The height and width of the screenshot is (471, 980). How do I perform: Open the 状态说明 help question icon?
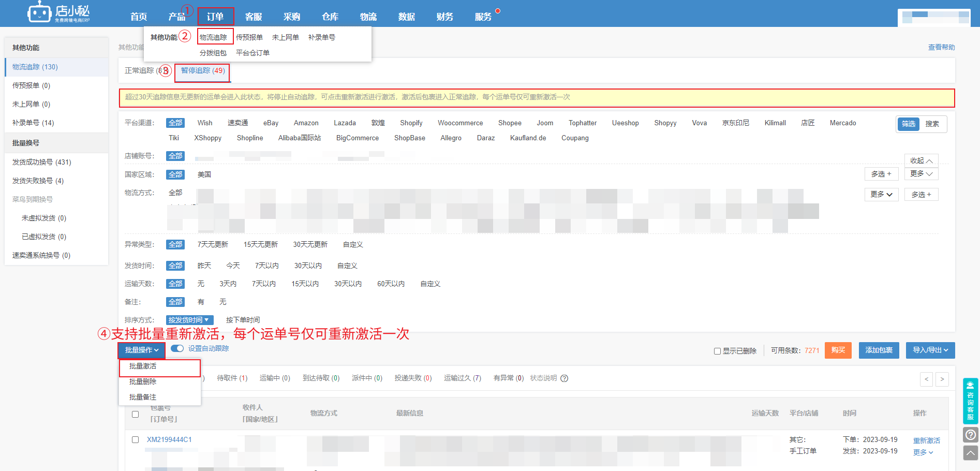[x=565, y=378]
